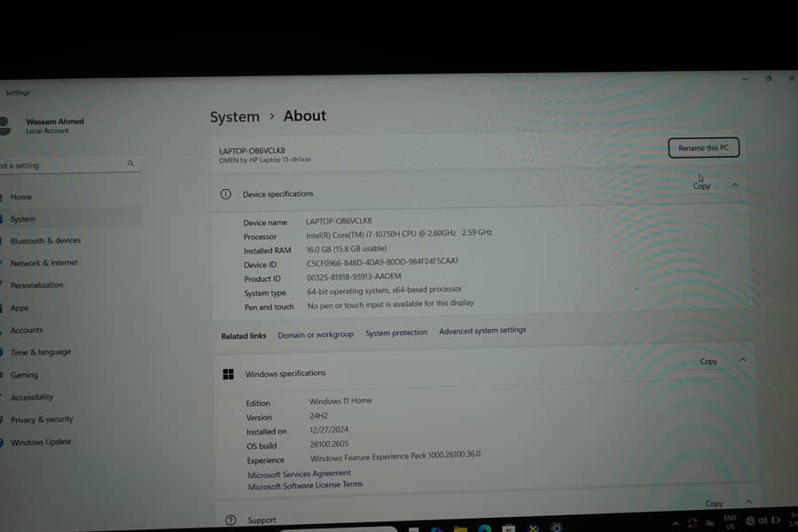The image size is (798, 532).
Task: Open Windows Update settings
Action: [x=41, y=442]
